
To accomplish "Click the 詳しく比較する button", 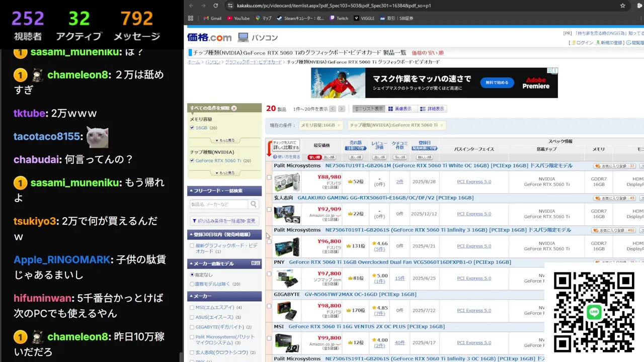I will coord(286,145).
